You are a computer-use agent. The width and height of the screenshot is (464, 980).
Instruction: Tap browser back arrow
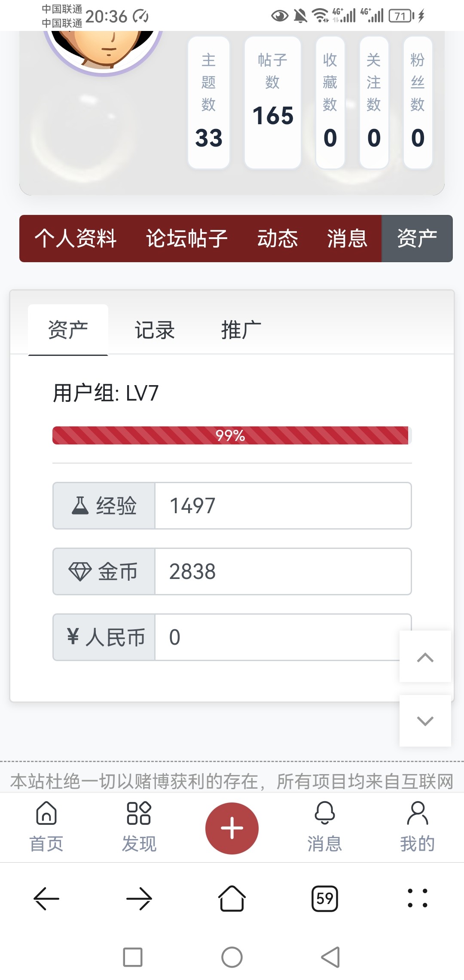(46, 898)
